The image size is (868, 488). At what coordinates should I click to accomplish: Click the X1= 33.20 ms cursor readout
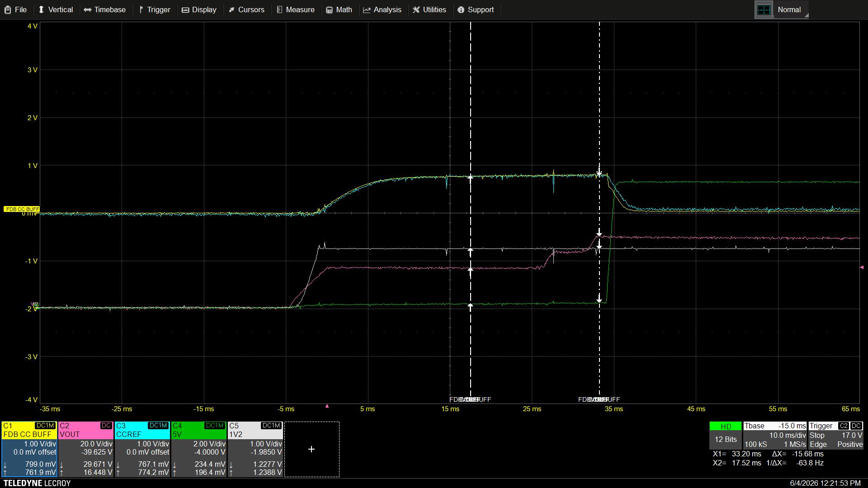point(737,454)
